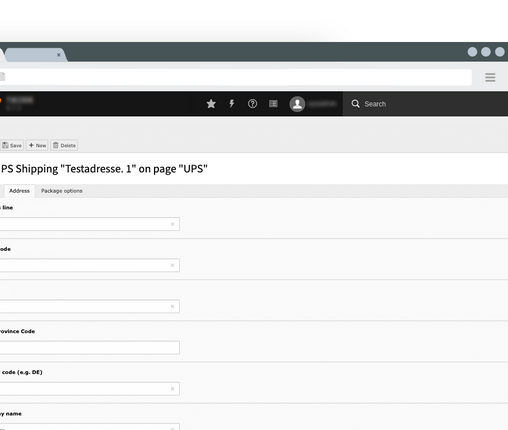Clear the address line field
This screenshot has height=430, width=508.
172,224
